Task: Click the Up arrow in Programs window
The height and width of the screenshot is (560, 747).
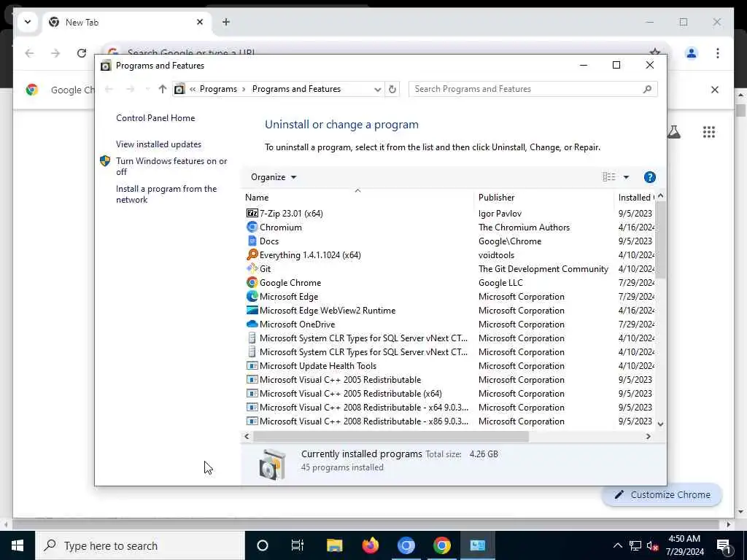Action: point(163,89)
